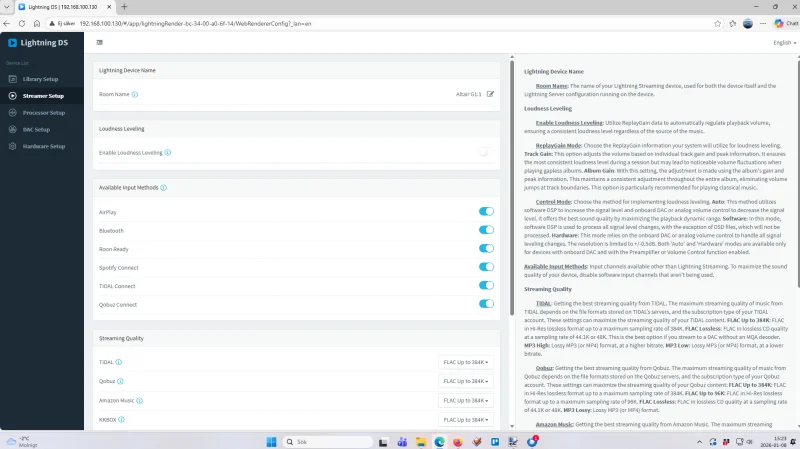
Task: Open the Windows Start menu
Action: 270,441
